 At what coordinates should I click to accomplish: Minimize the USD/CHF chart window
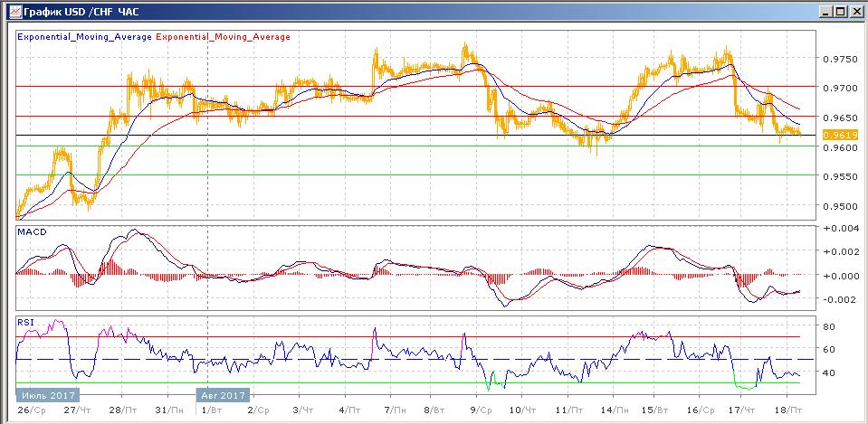tap(824, 11)
